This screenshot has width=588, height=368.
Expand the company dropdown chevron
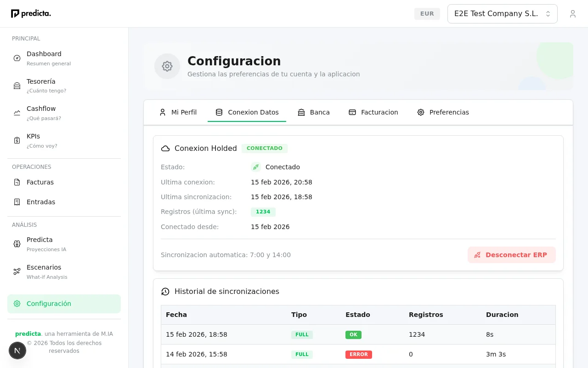point(548,14)
